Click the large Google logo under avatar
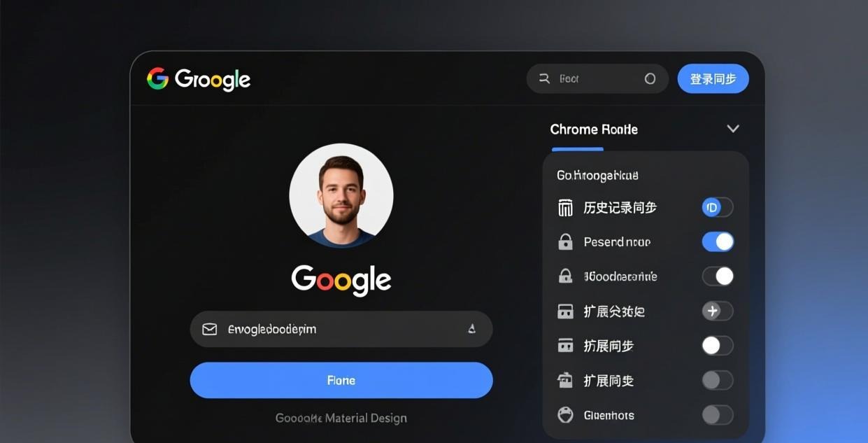 coord(341,280)
